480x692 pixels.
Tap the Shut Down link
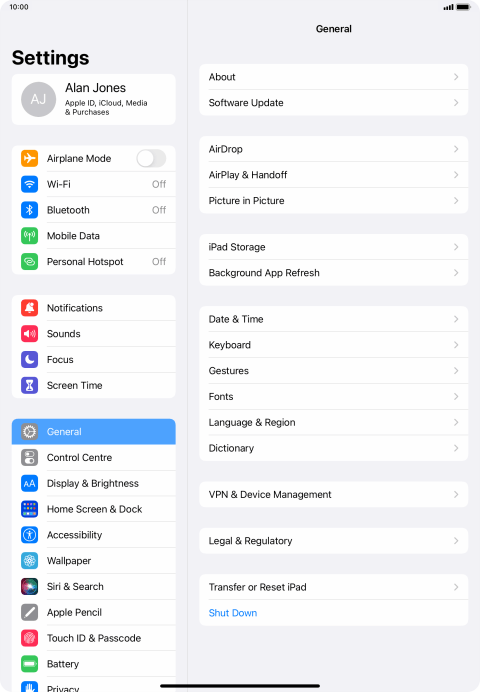pyautogui.click(x=232, y=613)
